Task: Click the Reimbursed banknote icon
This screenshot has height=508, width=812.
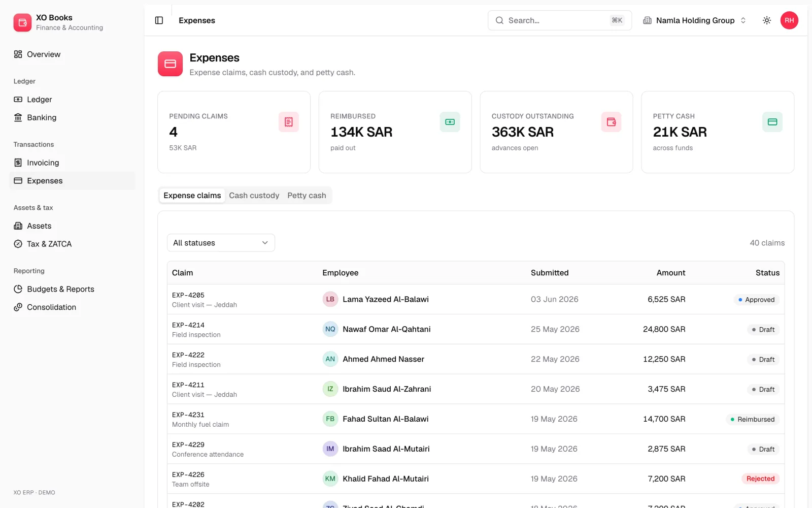Action: tap(450, 122)
